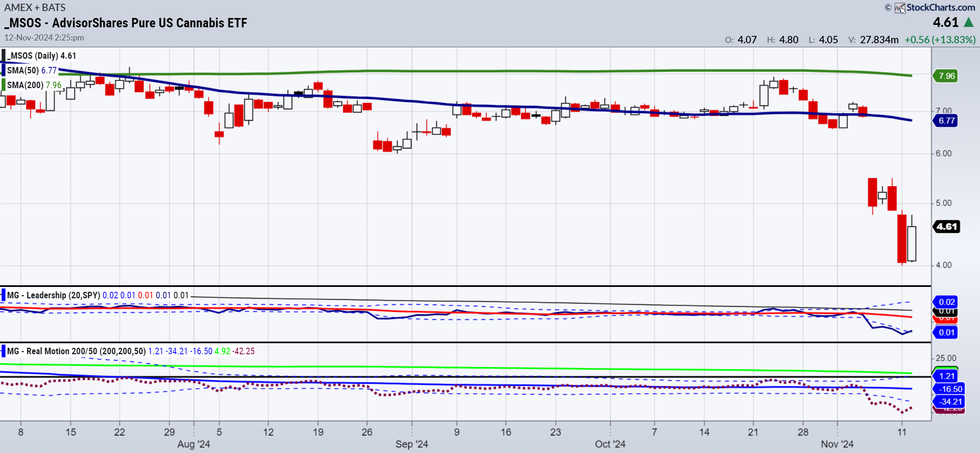Click the -16.50 Real Motion tag

pyautogui.click(x=949, y=389)
